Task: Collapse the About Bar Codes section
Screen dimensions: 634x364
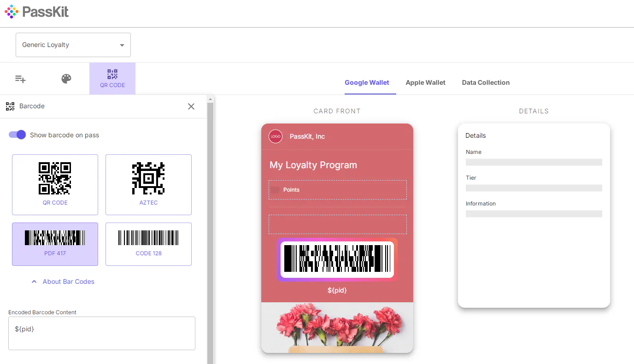Action: pos(63,282)
